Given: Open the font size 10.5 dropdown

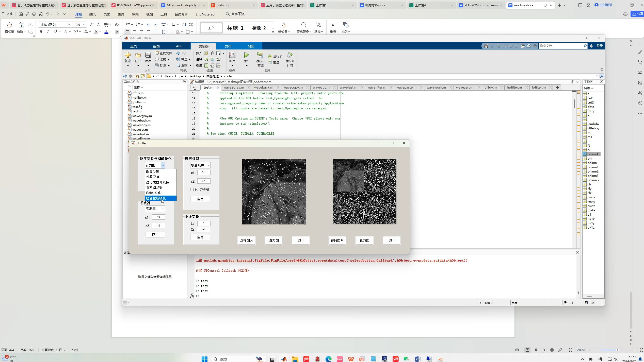Looking at the screenshot, I should pos(84,25).
